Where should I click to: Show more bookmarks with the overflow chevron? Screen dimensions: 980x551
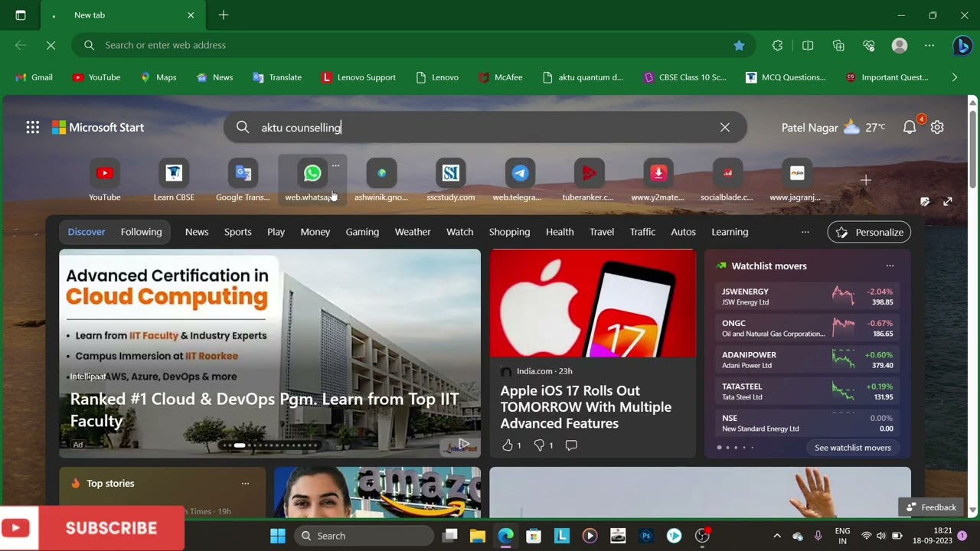coord(954,77)
